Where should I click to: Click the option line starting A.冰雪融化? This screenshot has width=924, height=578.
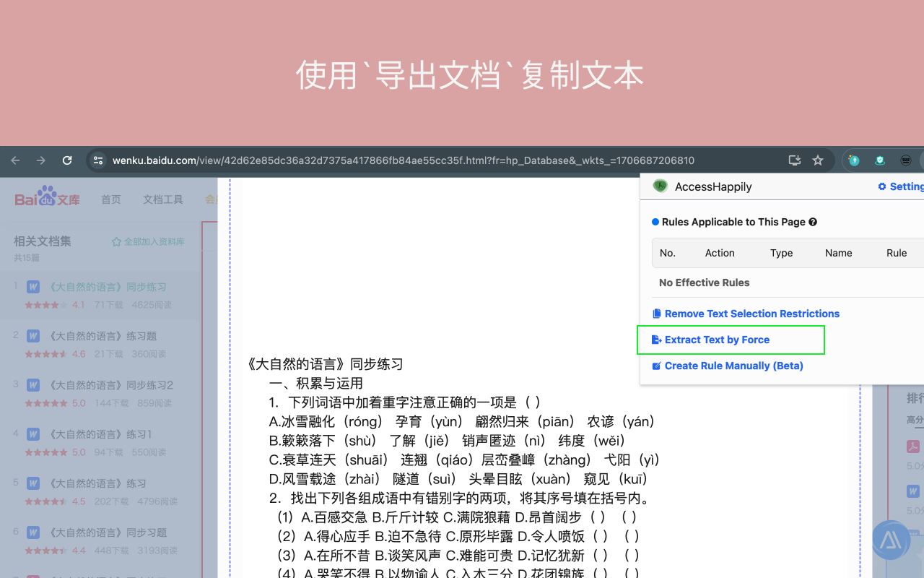pos(462,422)
